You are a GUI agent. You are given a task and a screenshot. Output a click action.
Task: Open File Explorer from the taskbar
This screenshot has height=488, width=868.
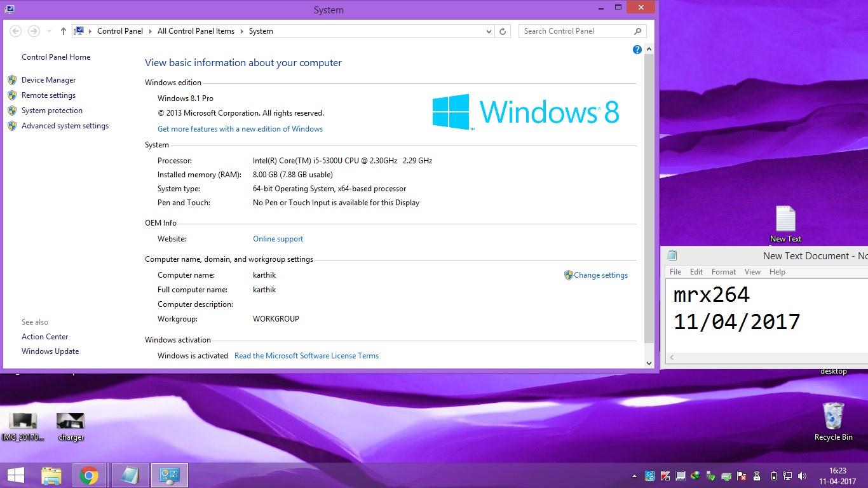(x=51, y=475)
